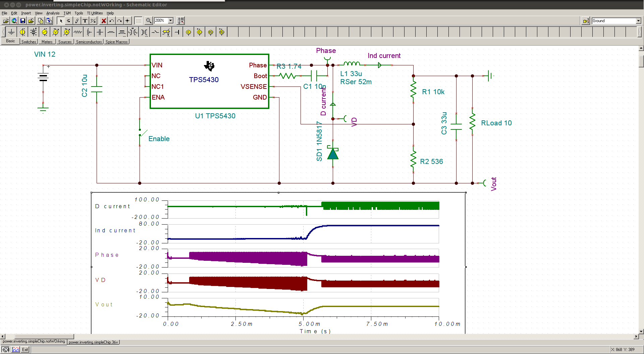
Task: Click the horizontal scrollbar thumb
Action: (x=44, y=336)
